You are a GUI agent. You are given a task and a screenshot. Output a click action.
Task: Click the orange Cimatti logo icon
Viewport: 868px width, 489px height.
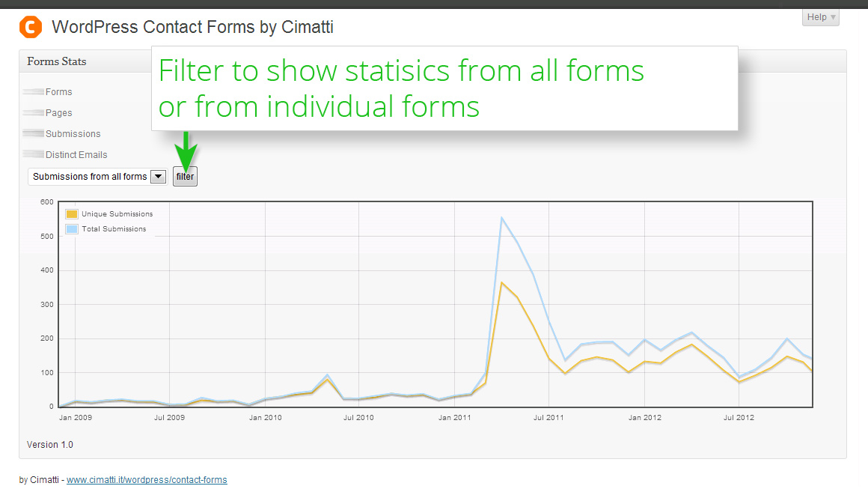tap(31, 26)
